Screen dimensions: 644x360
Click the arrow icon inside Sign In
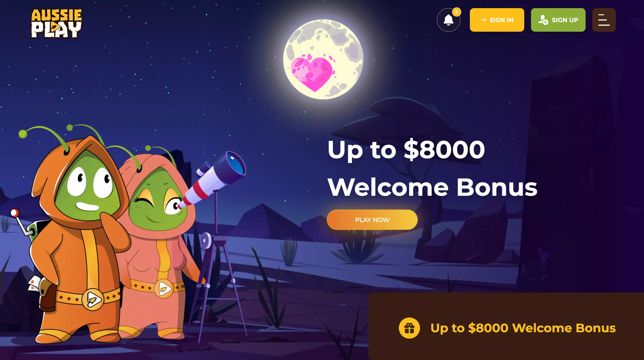(483, 20)
